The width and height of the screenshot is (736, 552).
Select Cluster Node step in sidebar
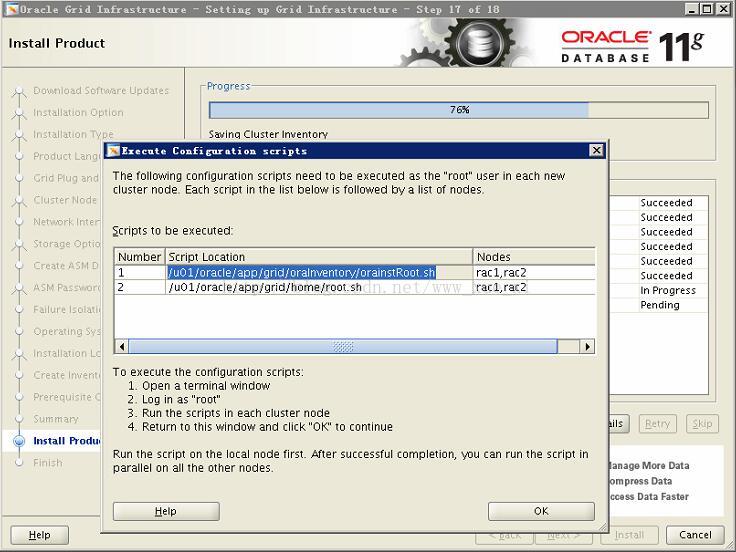coord(65,200)
